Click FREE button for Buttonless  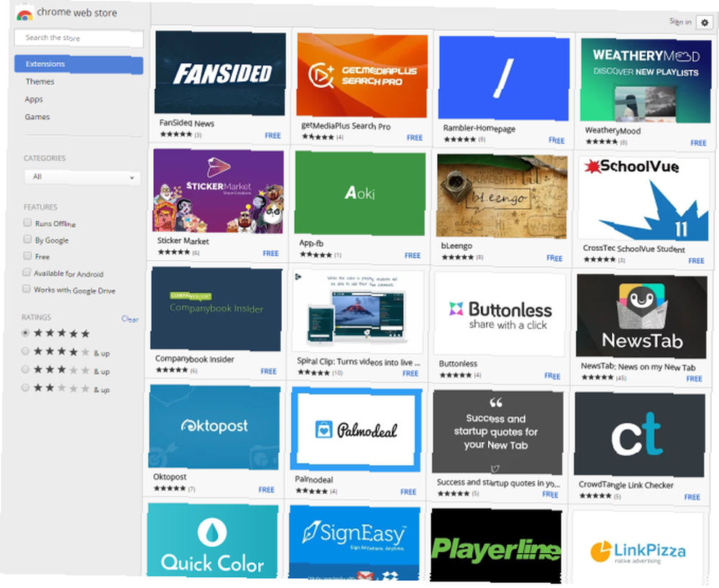pyautogui.click(x=552, y=376)
